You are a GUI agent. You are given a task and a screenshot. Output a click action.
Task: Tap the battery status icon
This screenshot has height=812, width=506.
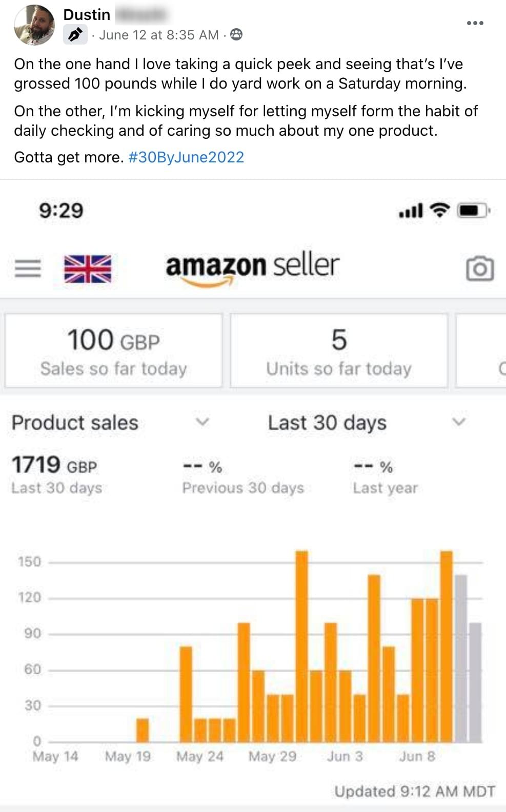[474, 210]
